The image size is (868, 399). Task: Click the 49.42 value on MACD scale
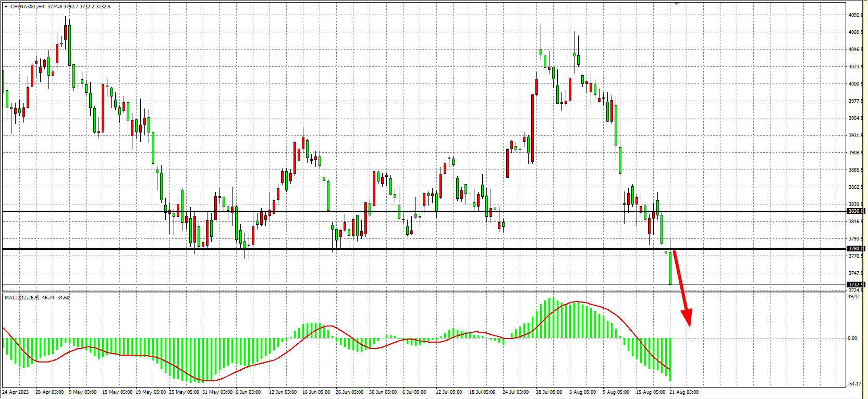[853, 297]
